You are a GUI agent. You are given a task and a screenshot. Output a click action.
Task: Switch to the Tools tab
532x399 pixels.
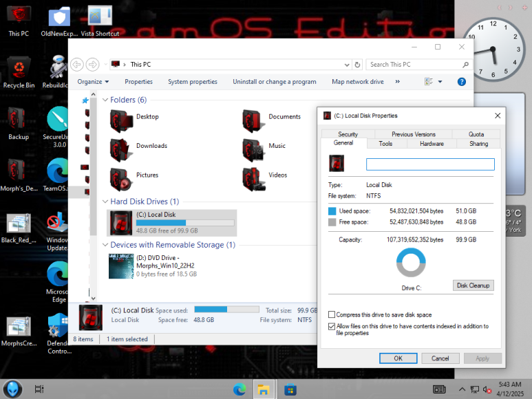pos(385,144)
